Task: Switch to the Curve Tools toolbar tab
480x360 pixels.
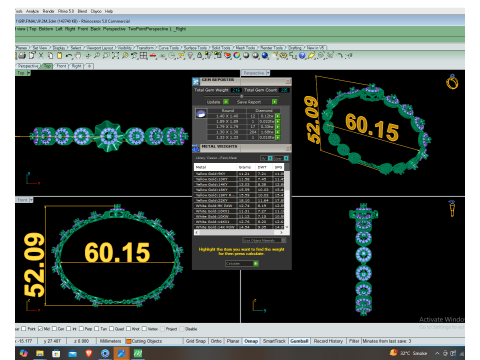Action: coord(168,48)
